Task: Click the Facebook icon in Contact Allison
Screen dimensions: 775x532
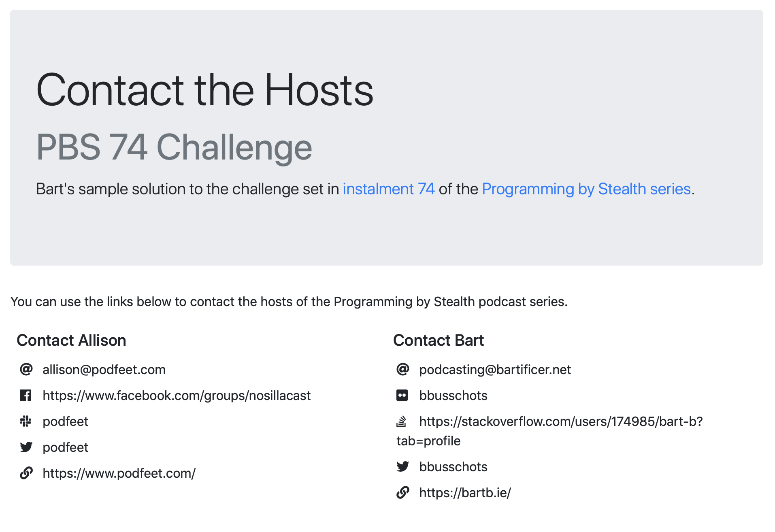Action: tap(26, 395)
